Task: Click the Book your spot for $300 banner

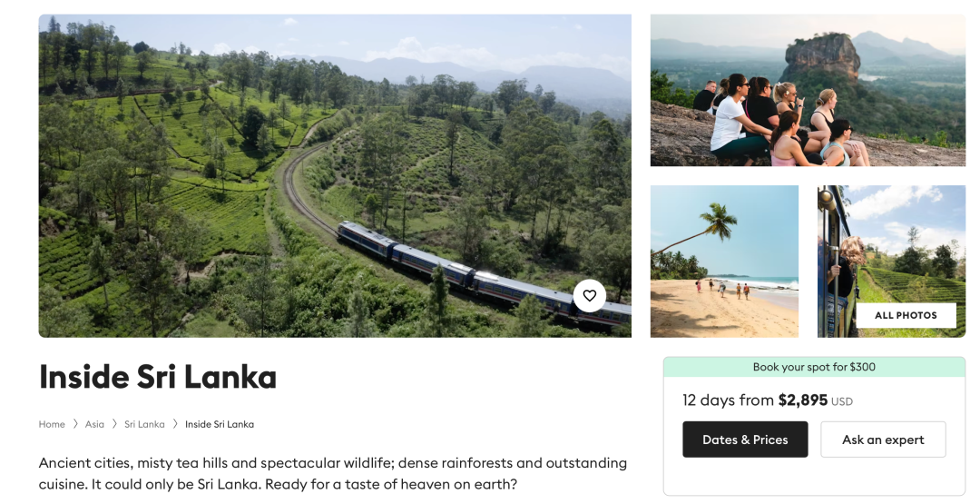Action: pyautogui.click(x=814, y=367)
